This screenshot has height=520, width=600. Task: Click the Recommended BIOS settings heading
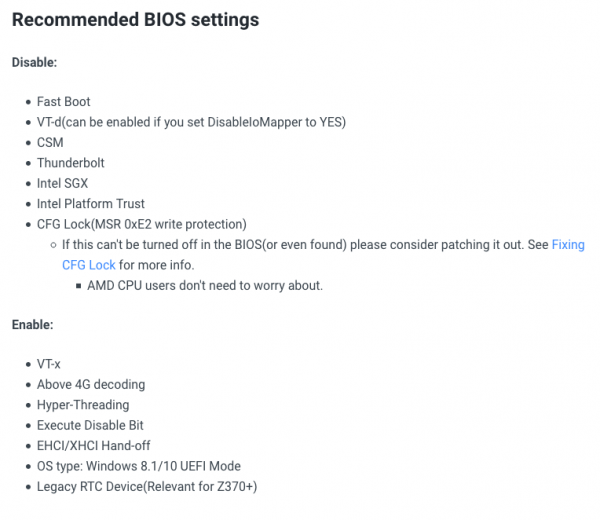(x=135, y=20)
